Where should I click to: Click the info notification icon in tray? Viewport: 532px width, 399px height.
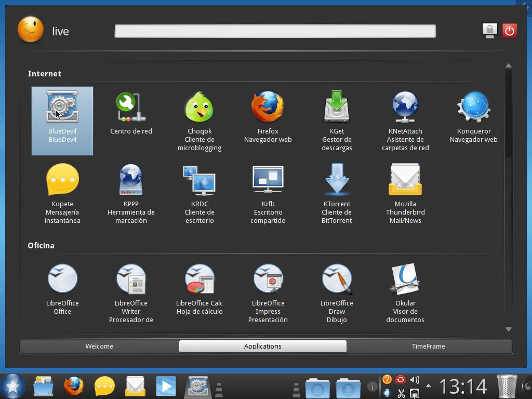pyautogui.click(x=372, y=387)
